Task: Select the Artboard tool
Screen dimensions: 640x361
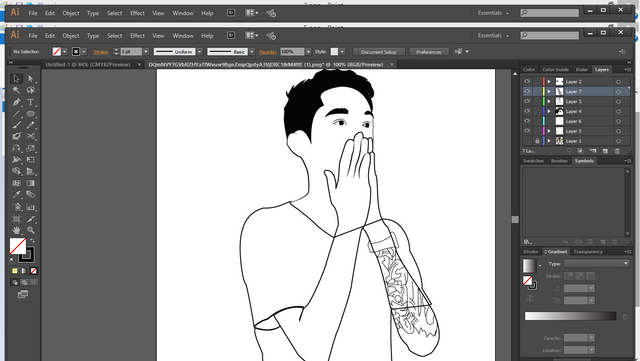Action: coord(16,219)
